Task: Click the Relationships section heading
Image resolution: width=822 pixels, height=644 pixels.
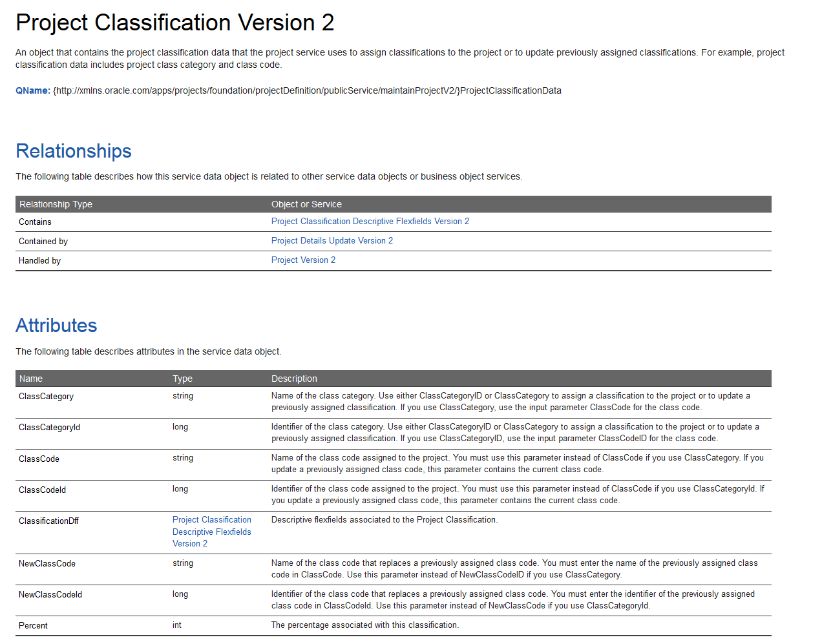Action: 74,151
